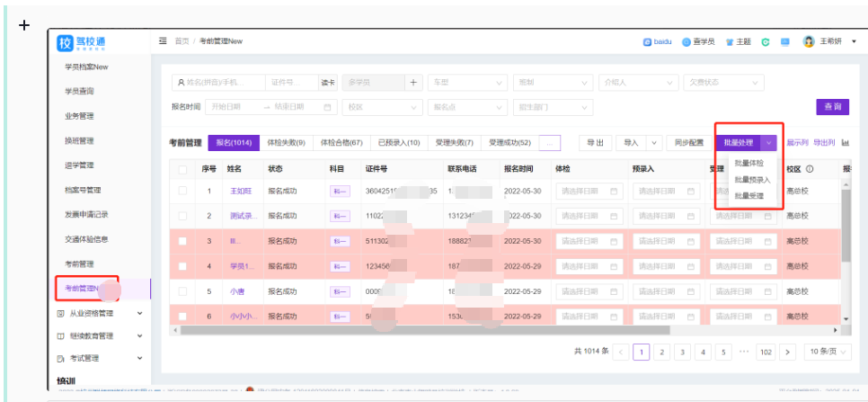Check the row checkbox for 王如旺

183,191
